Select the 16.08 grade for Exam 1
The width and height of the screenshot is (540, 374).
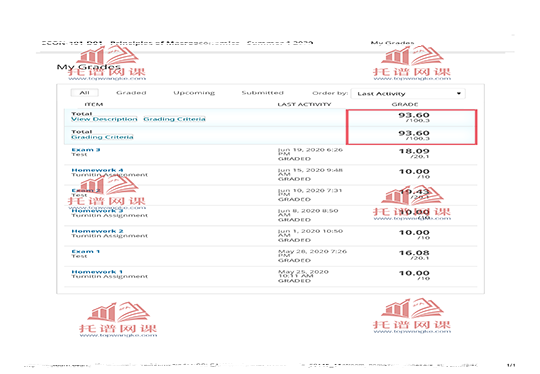414,253
